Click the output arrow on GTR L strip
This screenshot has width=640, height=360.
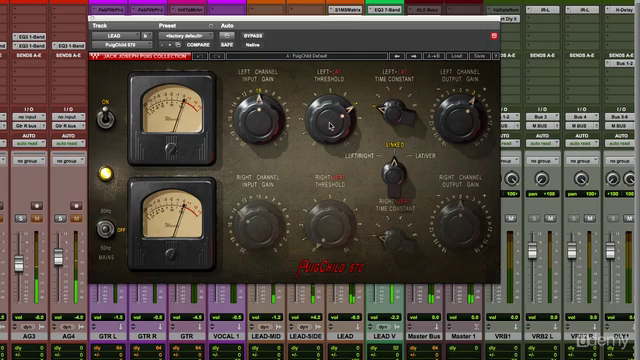click(x=120, y=327)
